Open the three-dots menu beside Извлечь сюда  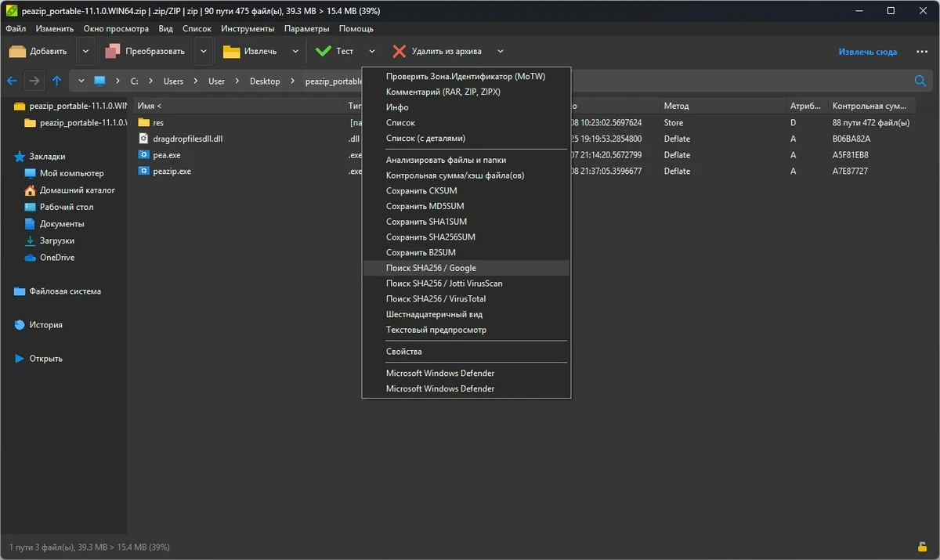click(x=921, y=52)
